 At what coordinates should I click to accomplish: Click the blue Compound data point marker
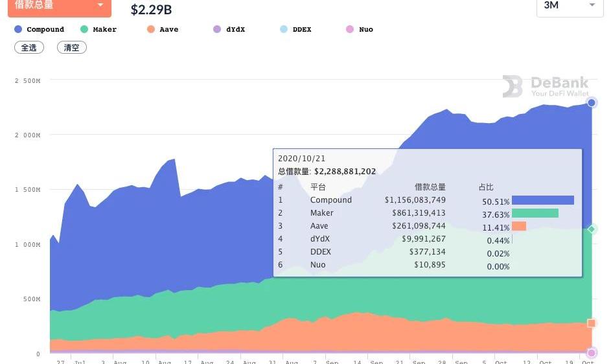click(x=592, y=102)
